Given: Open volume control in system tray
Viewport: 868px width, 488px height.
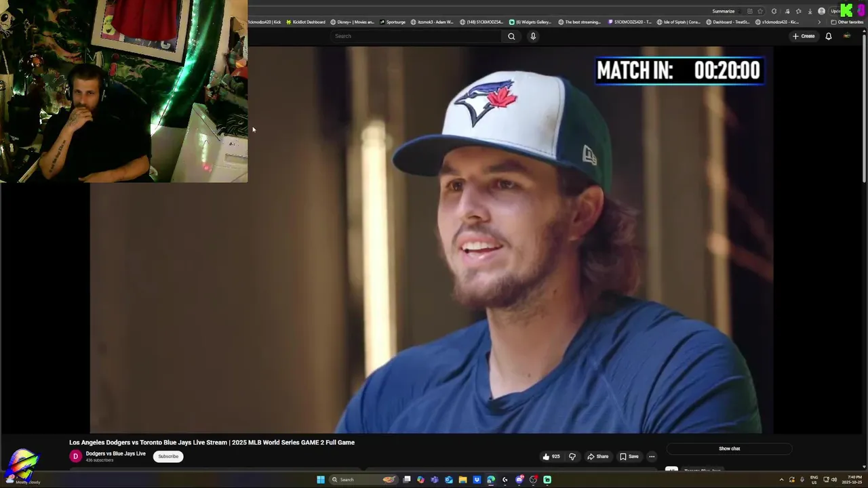Looking at the screenshot, I should [834, 480].
